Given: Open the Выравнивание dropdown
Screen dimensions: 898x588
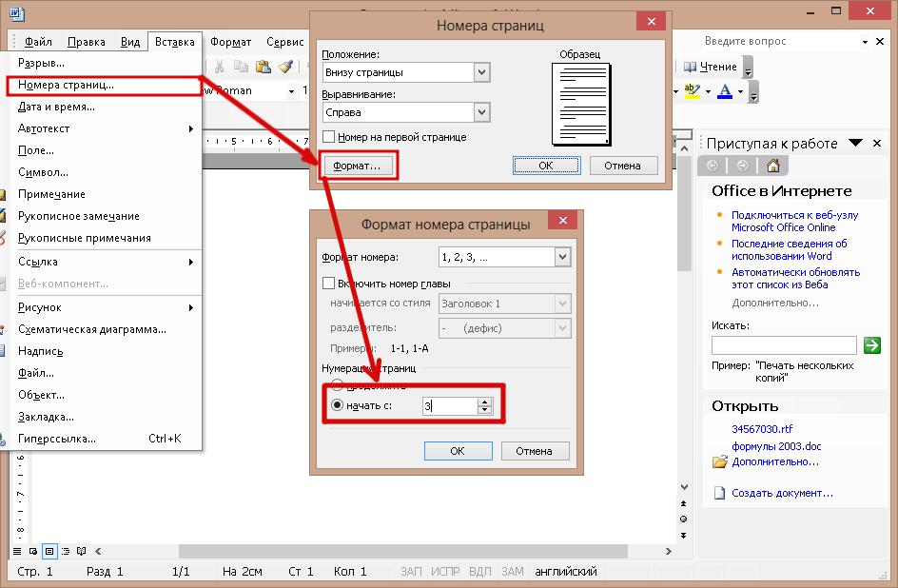Looking at the screenshot, I should 481,112.
